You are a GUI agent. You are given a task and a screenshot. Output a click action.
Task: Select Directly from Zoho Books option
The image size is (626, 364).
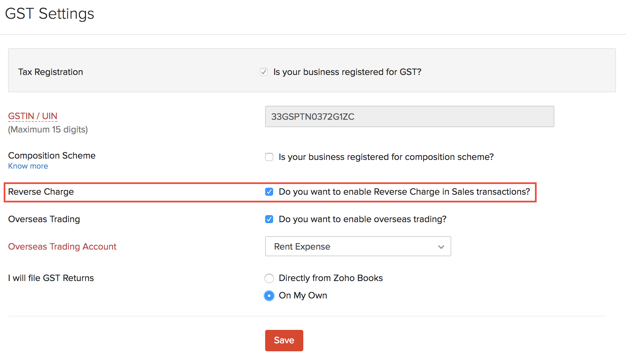pos(269,278)
